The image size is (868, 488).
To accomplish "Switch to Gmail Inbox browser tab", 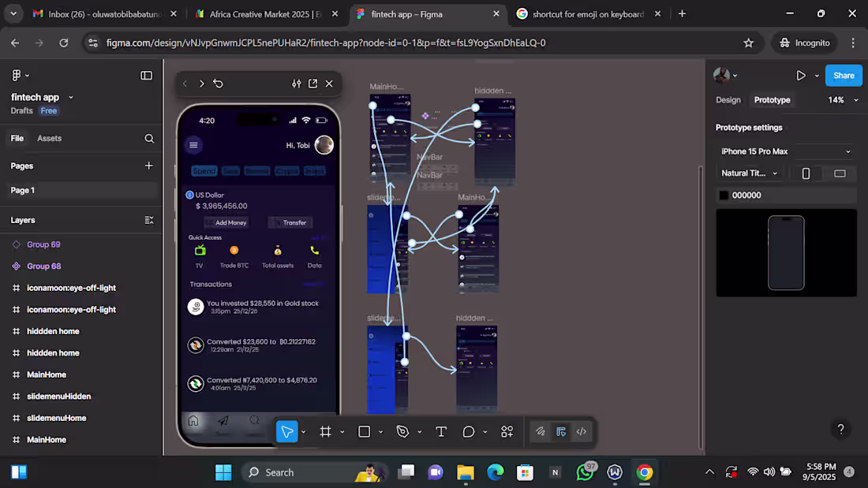I will (x=104, y=14).
